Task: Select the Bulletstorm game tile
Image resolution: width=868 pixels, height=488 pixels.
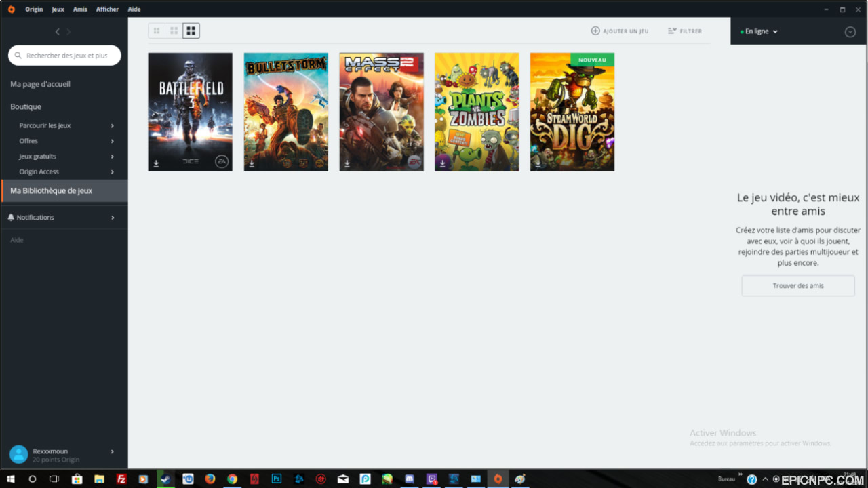Action: pos(286,112)
